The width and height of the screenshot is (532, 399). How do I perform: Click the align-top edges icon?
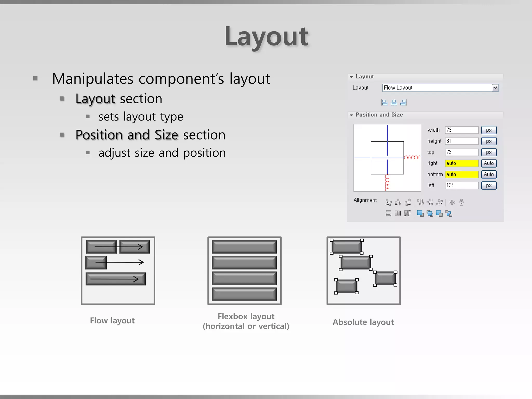tap(420, 202)
